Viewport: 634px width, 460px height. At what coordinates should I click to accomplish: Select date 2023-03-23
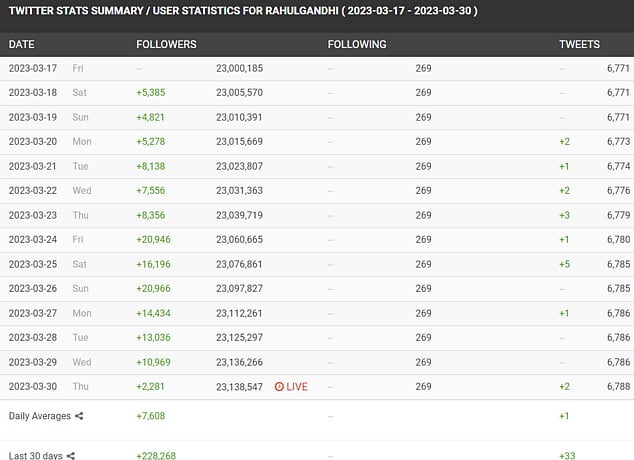click(33, 215)
